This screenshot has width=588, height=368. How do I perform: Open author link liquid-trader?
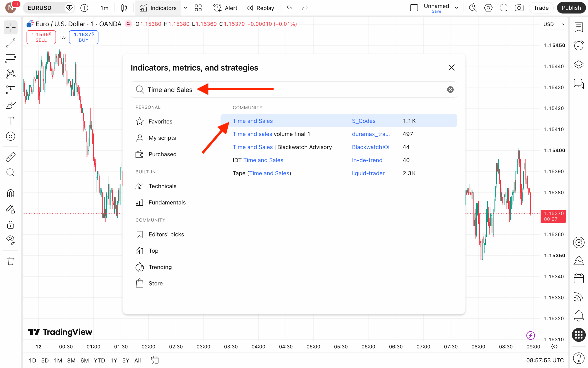pos(368,173)
